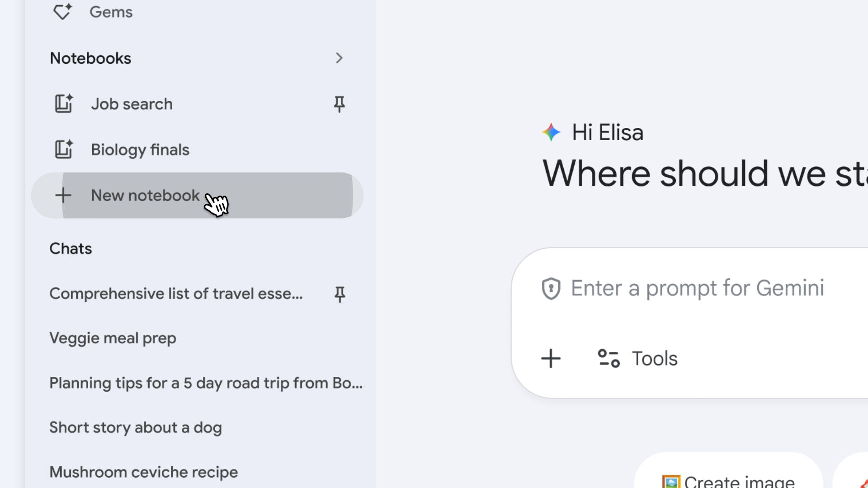868x488 pixels.
Task: Open the Veggie meal prep chat
Action: [113, 338]
